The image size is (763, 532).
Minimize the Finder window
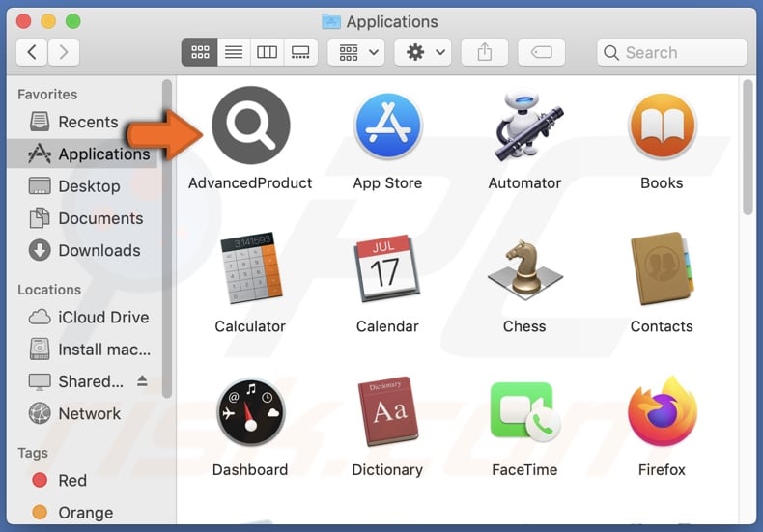point(48,21)
